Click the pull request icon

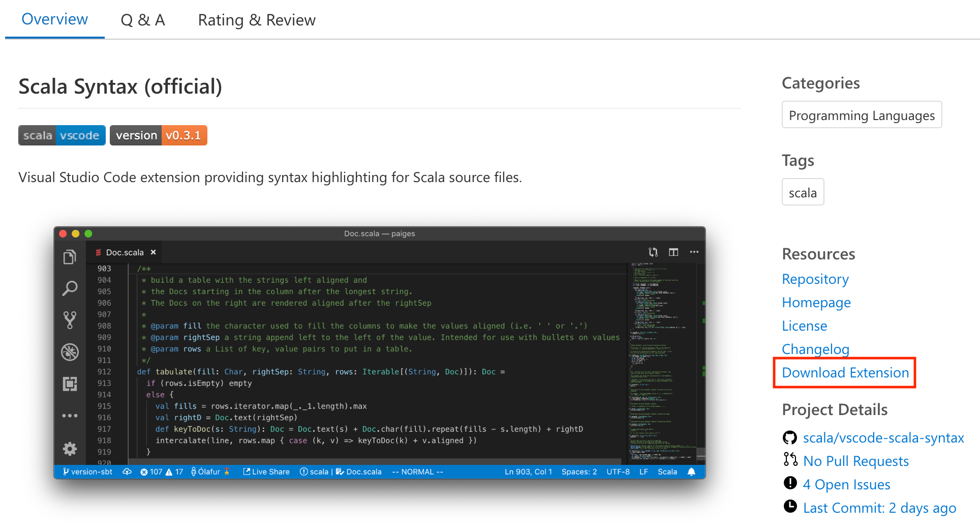(x=790, y=459)
